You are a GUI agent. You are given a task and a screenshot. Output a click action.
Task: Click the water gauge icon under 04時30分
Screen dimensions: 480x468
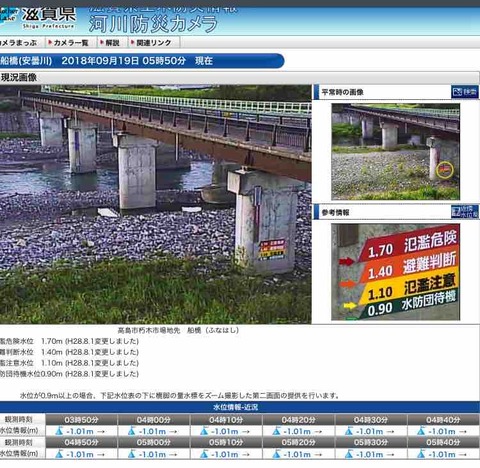pos(349,431)
